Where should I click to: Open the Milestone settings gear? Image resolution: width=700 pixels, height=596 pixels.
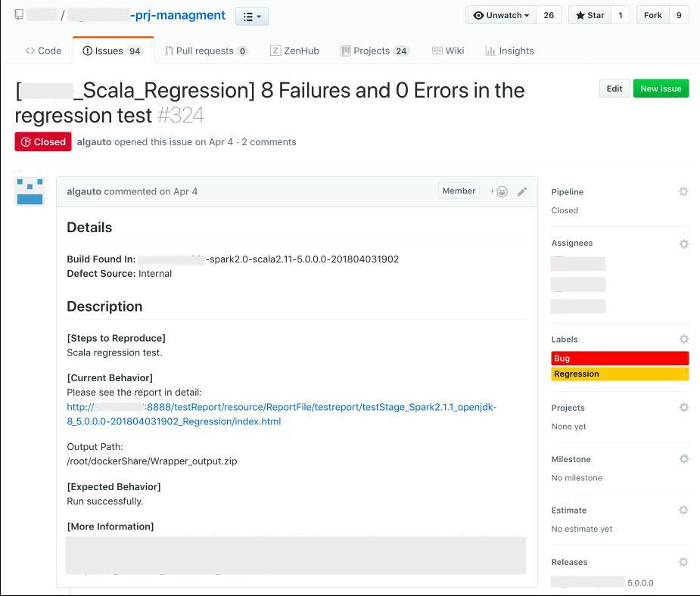click(x=683, y=459)
